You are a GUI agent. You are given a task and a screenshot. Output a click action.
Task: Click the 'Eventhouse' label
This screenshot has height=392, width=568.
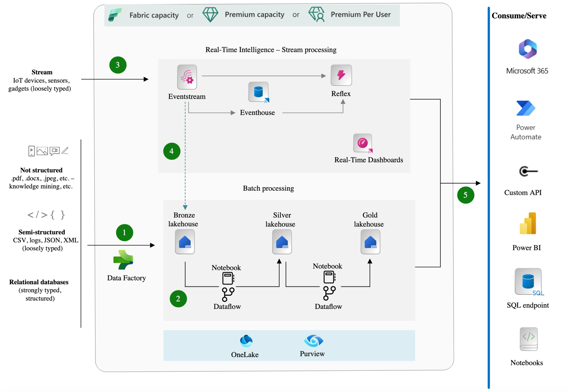click(x=257, y=113)
